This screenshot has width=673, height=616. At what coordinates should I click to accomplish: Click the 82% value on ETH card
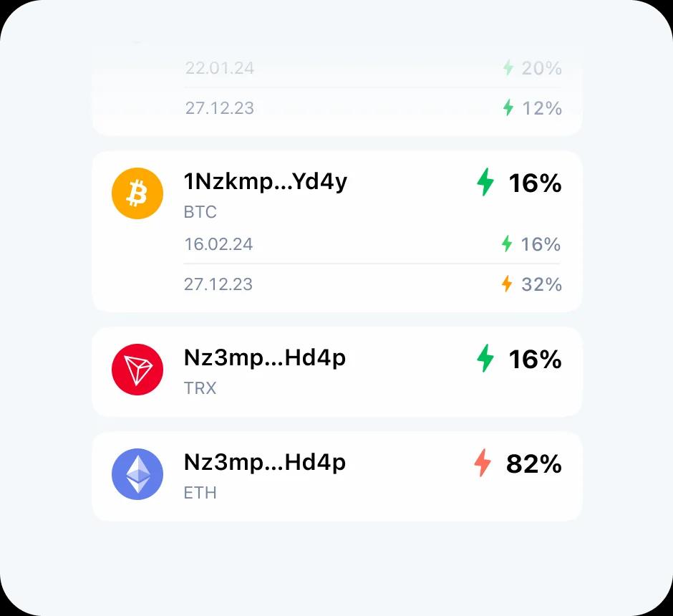pyautogui.click(x=533, y=465)
